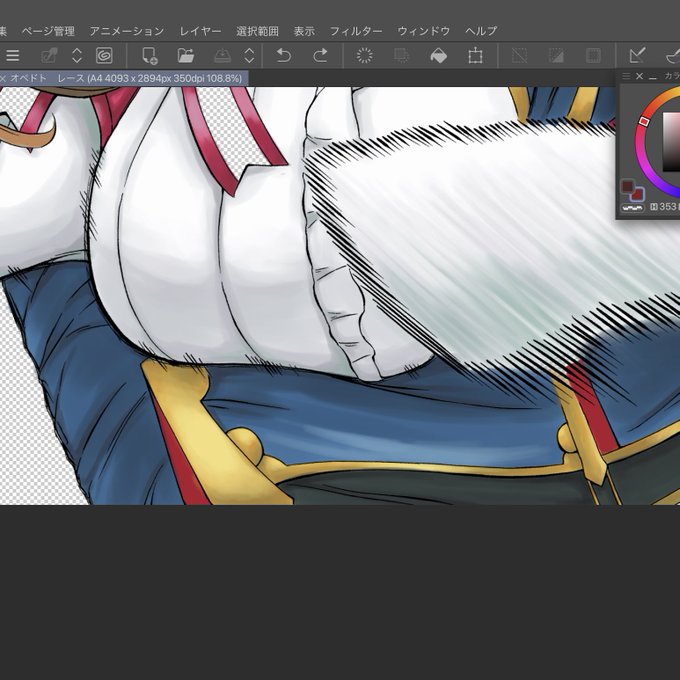Viewport: 680px width, 680px height.
Task: Pick a shade in the color square
Action: point(671,142)
